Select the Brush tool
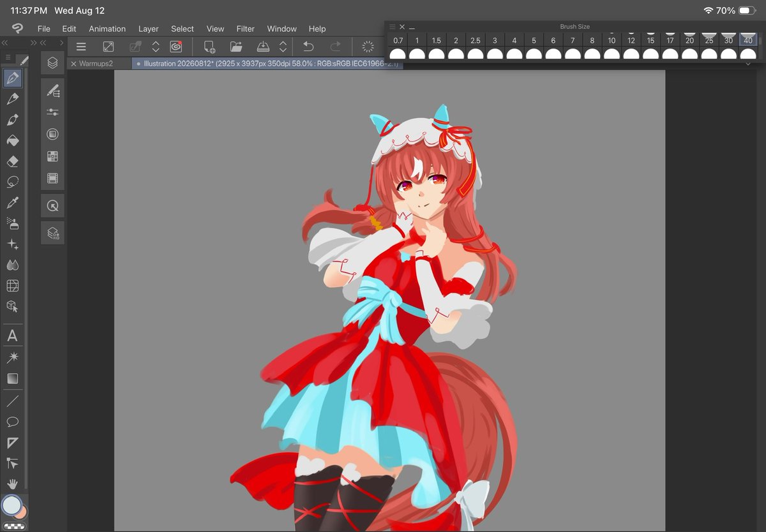766x532 pixels. click(x=12, y=120)
